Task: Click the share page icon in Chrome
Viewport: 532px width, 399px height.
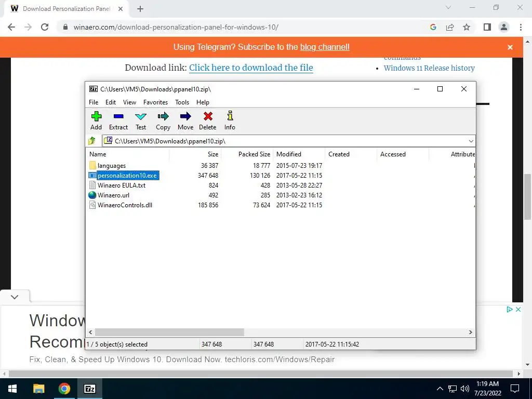Action: 450,27
